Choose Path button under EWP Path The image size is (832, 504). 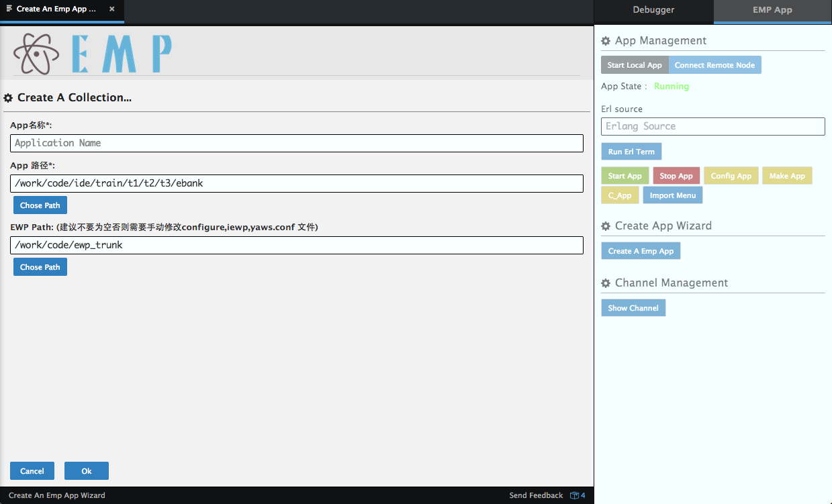(x=40, y=267)
